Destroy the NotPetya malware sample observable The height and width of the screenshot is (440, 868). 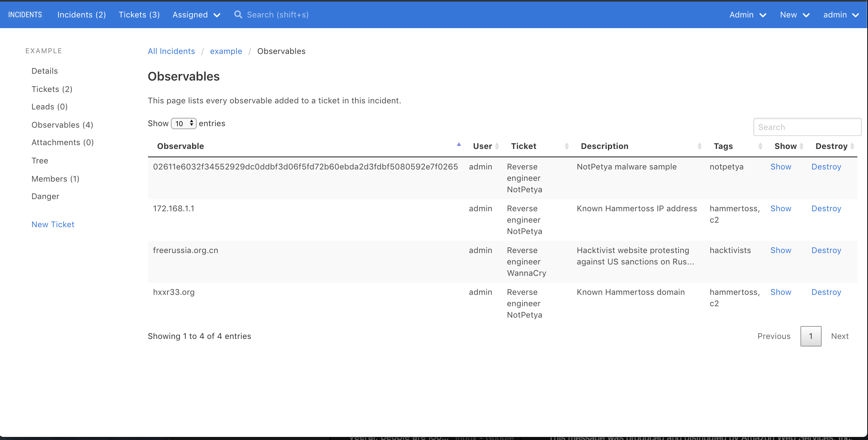coord(826,167)
